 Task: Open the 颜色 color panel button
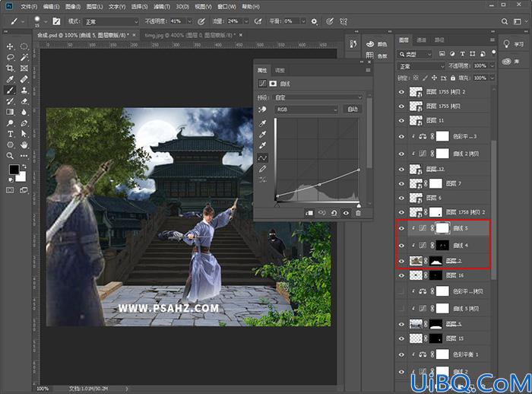tap(377, 44)
